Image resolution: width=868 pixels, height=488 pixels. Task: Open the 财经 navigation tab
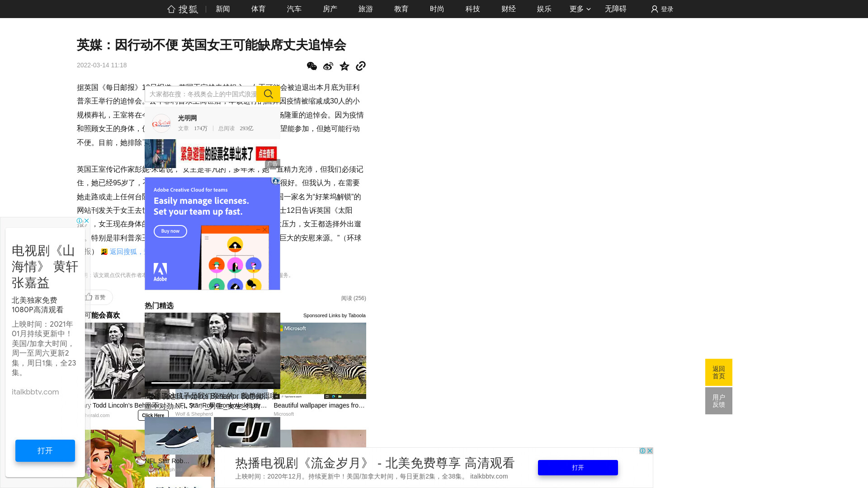click(x=509, y=9)
